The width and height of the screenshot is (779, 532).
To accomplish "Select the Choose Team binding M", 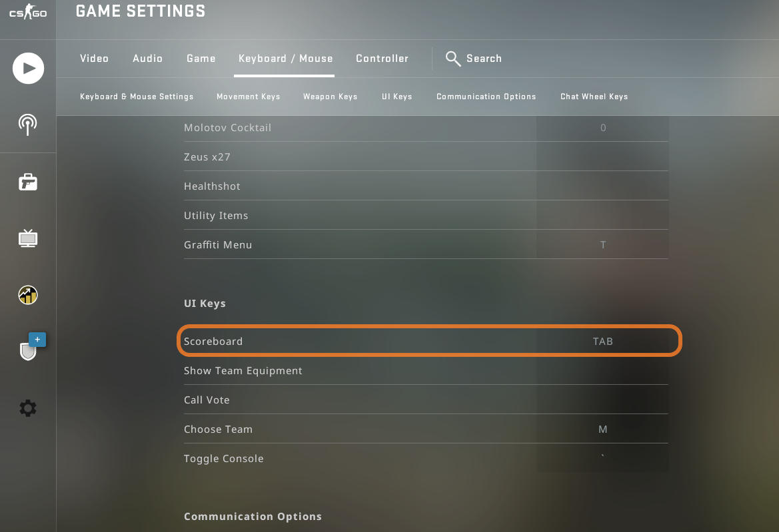I will (x=602, y=429).
